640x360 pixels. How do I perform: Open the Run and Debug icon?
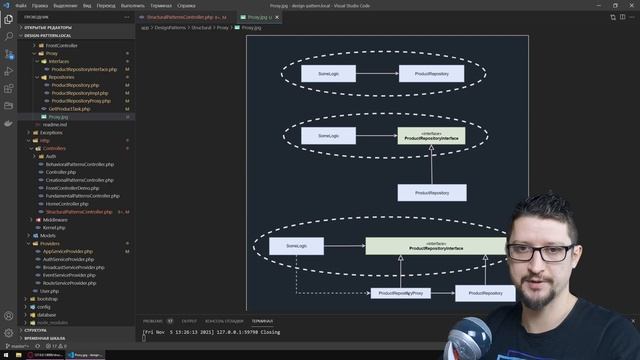9,71
